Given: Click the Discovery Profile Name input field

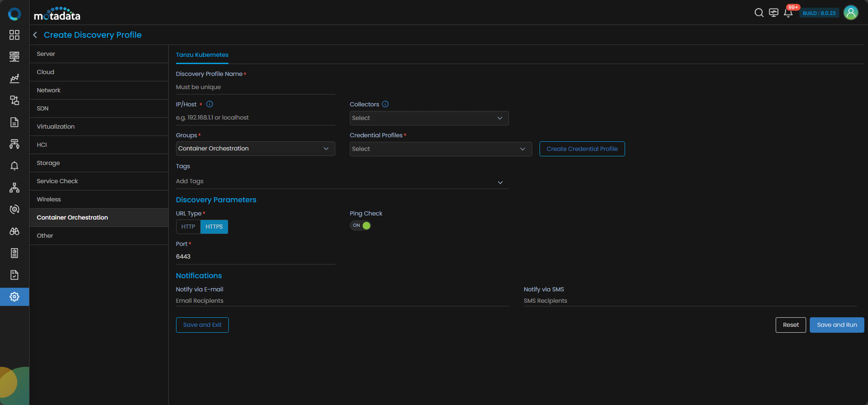Looking at the screenshot, I should (x=255, y=87).
